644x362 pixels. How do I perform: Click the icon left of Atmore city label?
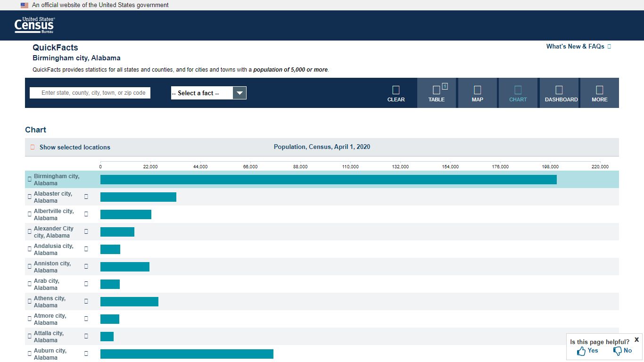[x=30, y=319]
